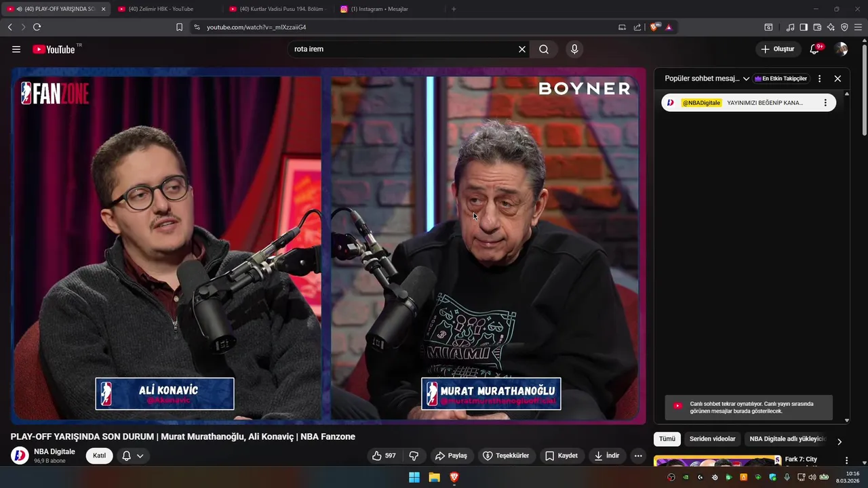Open Leo AI sparkle icon

(x=831, y=27)
